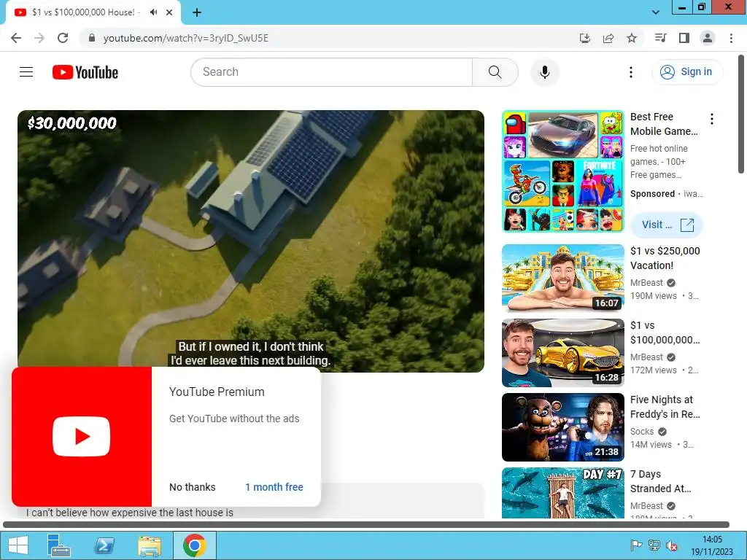Open a new tab with the plus button
This screenshot has width=747, height=560.
[x=197, y=12]
